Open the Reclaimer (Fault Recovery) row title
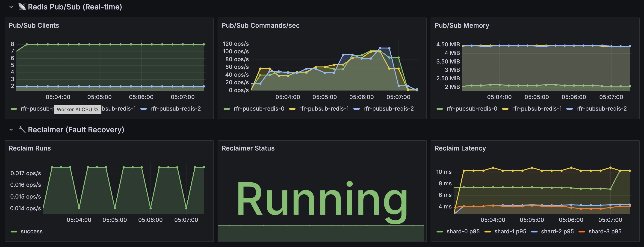Viewport: 644px width, 247px height. point(76,130)
